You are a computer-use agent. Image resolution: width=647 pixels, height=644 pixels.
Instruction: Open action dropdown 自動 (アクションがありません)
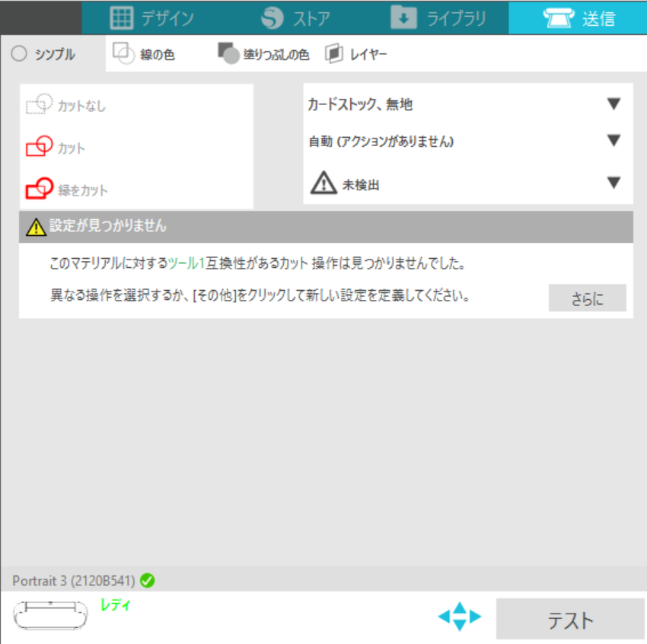(x=468, y=141)
